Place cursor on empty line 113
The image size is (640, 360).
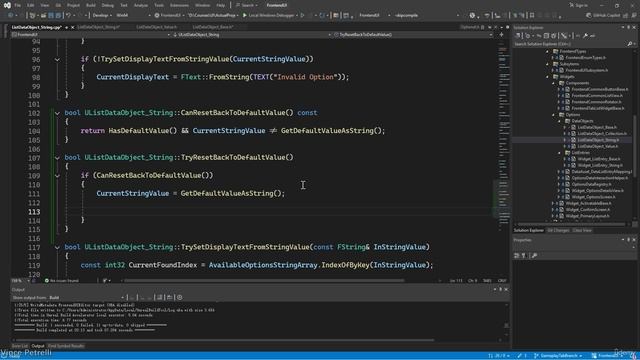click(278, 211)
